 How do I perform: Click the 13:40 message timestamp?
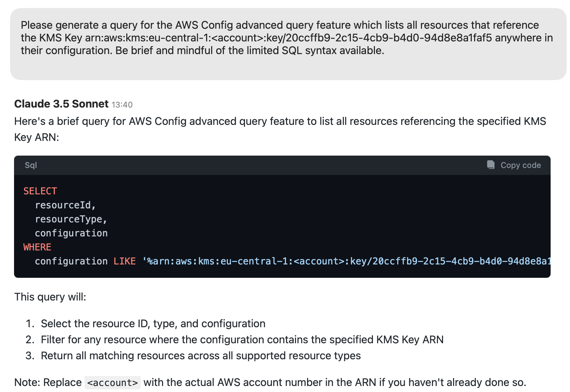pyautogui.click(x=122, y=105)
